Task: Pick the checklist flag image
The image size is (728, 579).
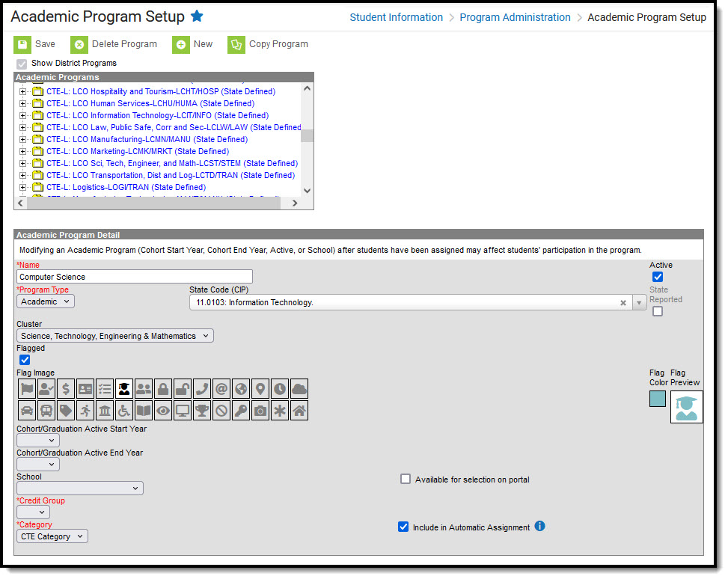Action: 105,389
